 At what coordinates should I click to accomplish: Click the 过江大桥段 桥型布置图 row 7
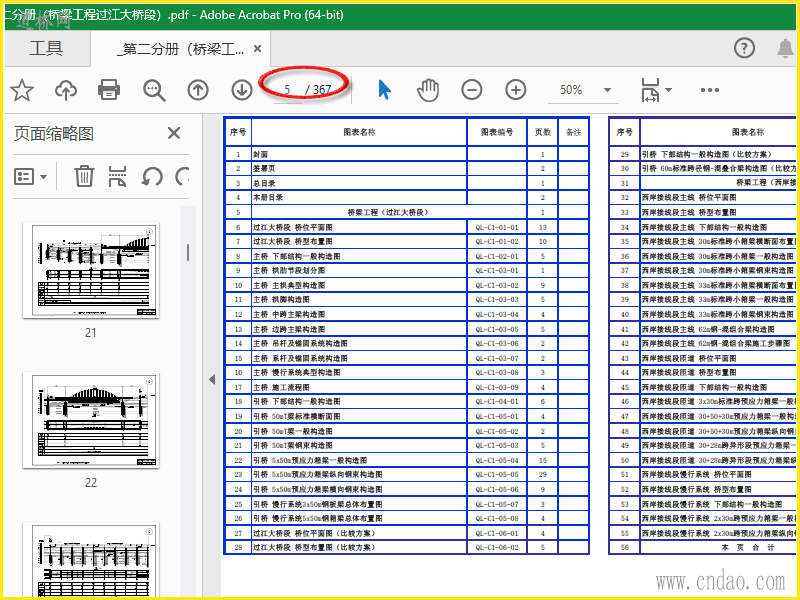[x=407, y=241]
